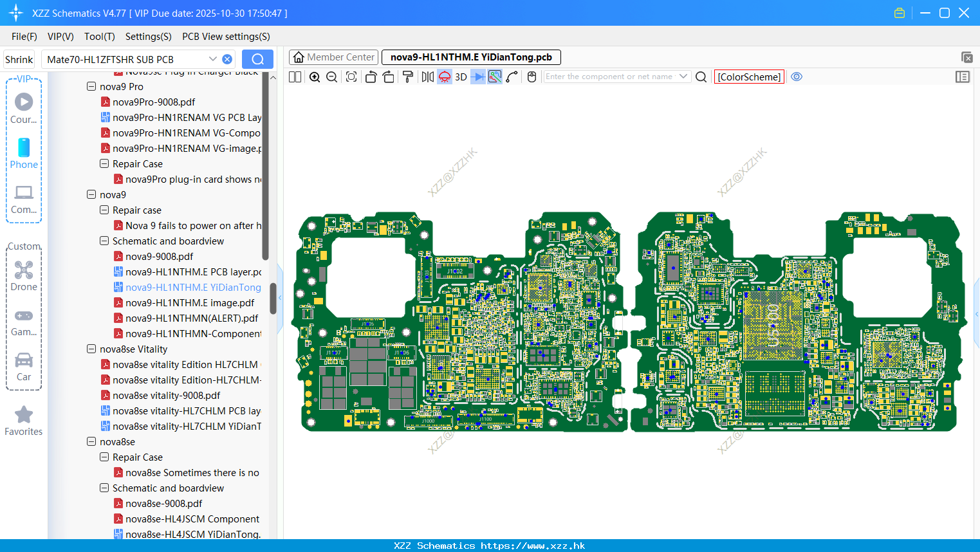Fit the board to window

click(x=351, y=77)
